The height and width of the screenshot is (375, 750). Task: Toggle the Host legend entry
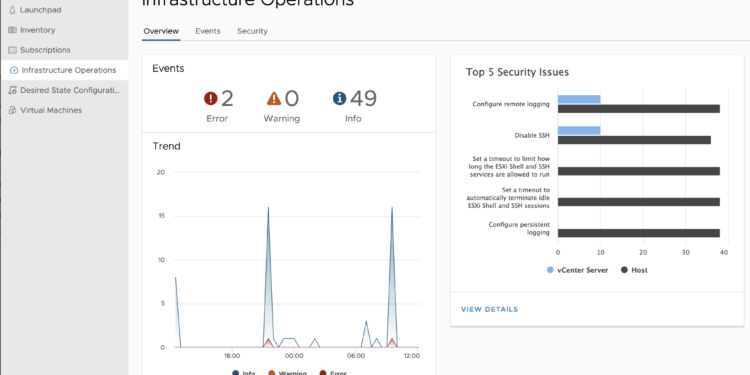634,270
